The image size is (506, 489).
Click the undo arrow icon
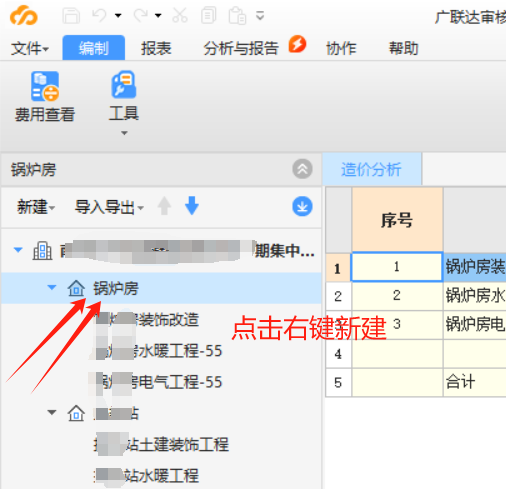click(100, 15)
